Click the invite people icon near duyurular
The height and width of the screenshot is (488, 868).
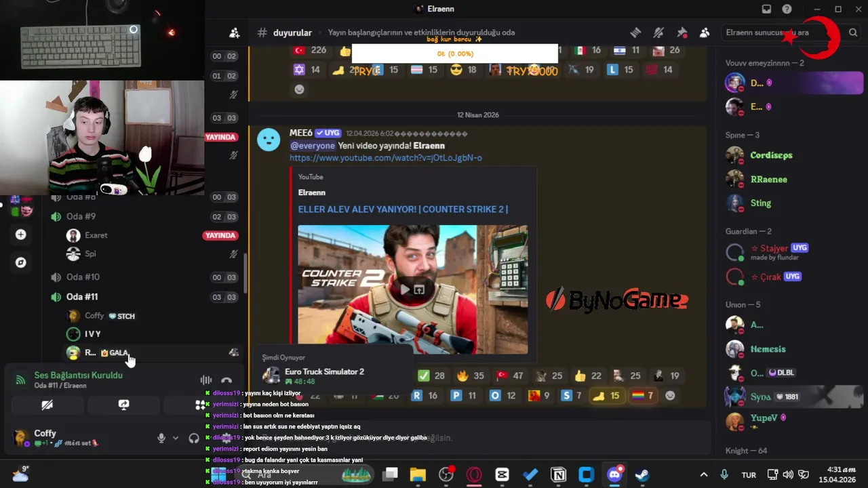[235, 33]
